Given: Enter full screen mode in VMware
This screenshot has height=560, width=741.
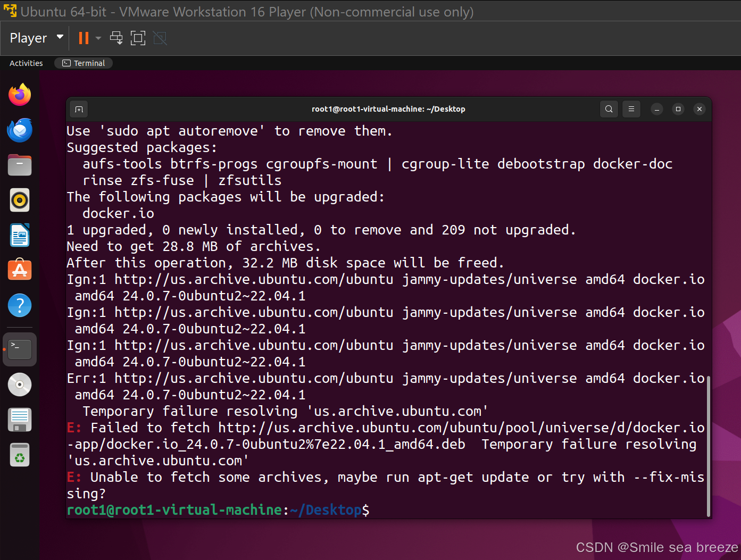Looking at the screenshot, I should coord(138,38).
